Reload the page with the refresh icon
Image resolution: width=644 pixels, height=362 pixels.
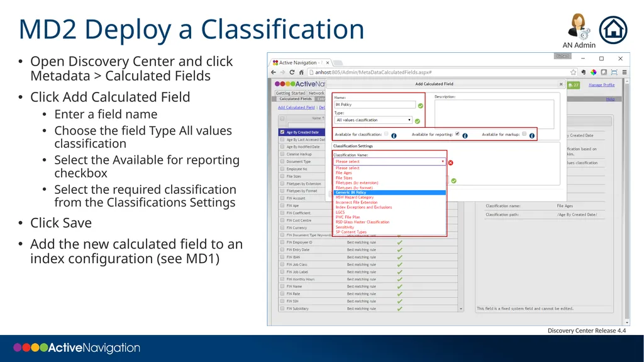point(292,72)
